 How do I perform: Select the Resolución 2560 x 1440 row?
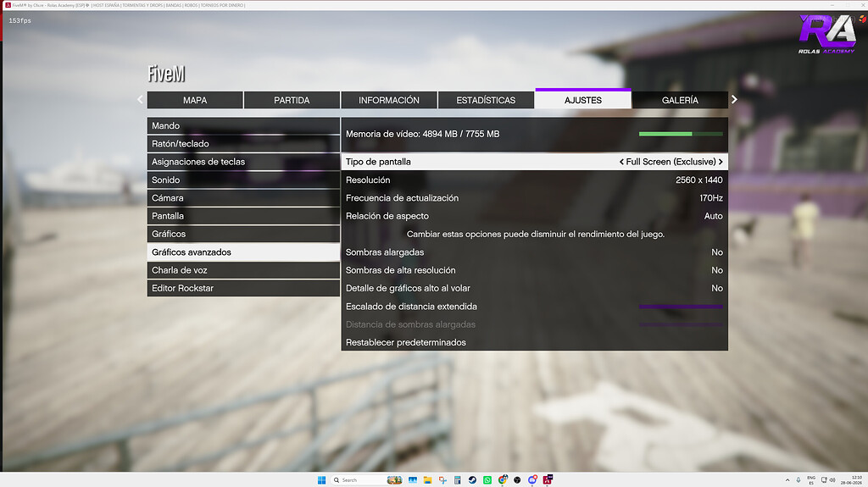[534, 180]
